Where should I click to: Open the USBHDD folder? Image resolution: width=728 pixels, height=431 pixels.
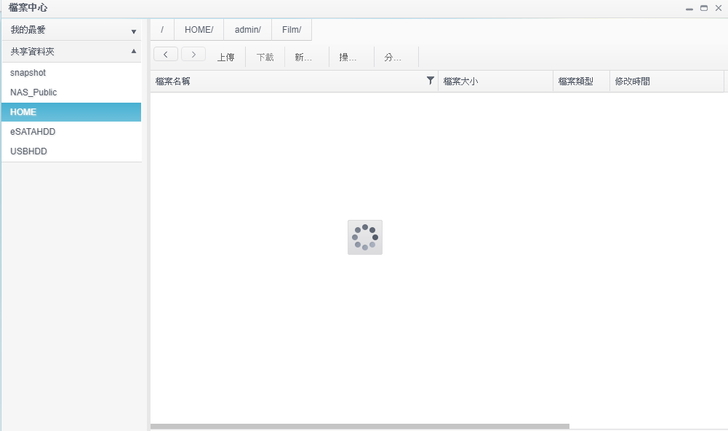pyautogui.click(x=72, y=151)
